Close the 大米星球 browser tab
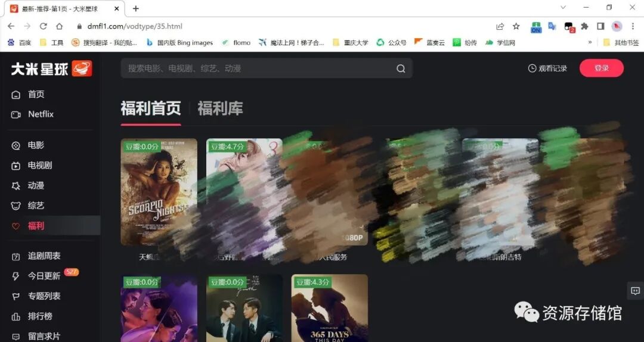Screen dimensions: 644x342 point(117,8)
